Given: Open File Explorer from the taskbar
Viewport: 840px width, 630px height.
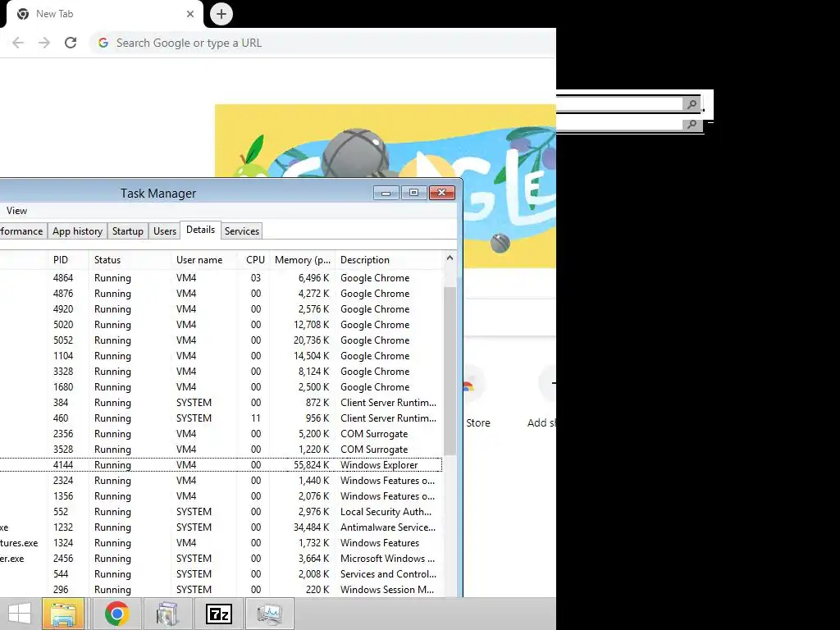Looking at the screenshot, I should 63,614.
